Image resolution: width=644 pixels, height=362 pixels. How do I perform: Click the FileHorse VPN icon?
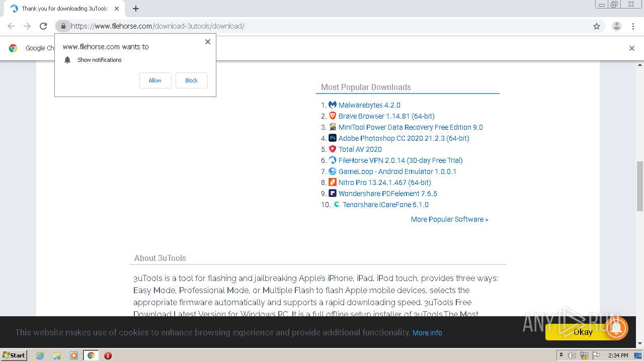tap(333, 160)
